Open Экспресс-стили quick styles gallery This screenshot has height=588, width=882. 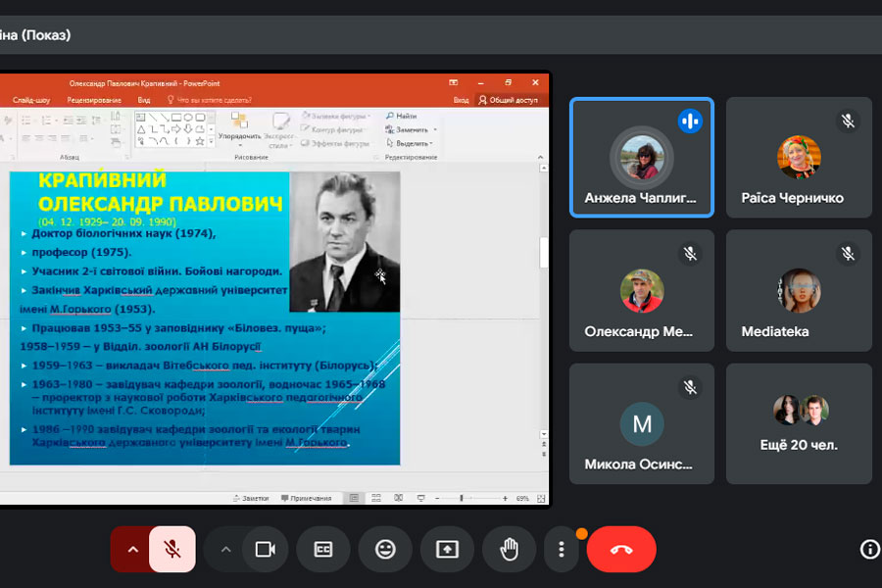279,129
